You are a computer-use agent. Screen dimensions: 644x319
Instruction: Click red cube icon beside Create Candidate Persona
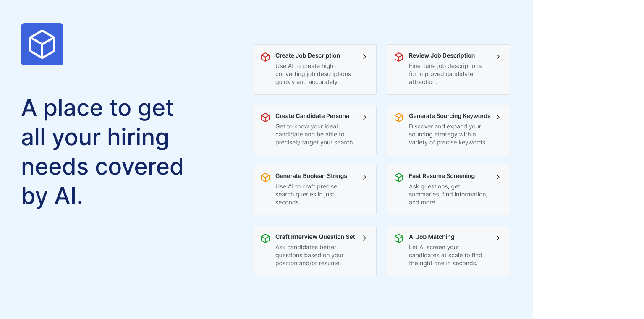265,118
